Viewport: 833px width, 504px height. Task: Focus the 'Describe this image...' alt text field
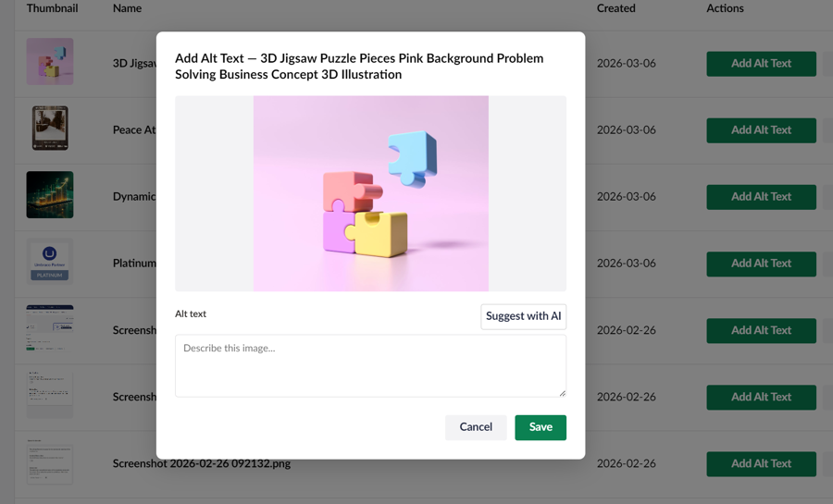(370, 365)
